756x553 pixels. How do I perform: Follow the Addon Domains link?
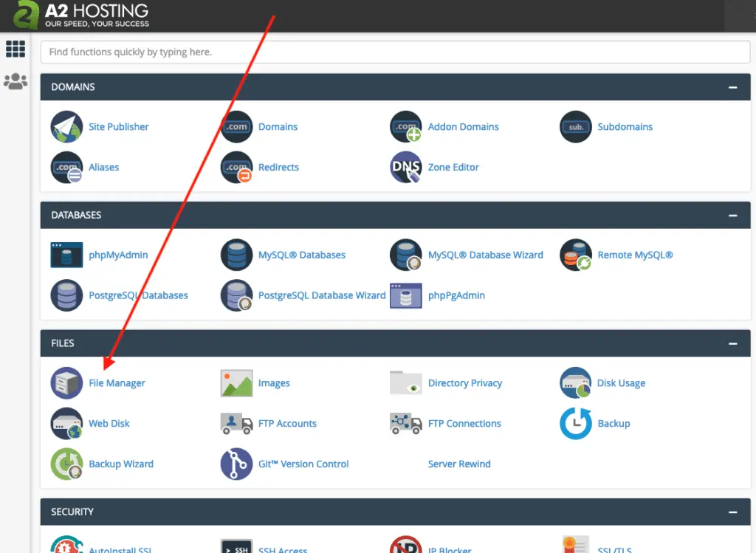tap(464, 127)
